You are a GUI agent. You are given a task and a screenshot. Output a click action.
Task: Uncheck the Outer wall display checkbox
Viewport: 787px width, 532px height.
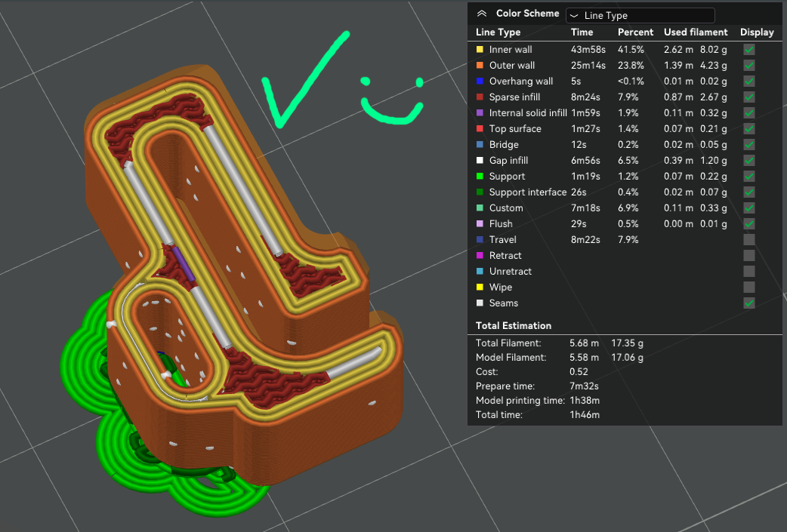click(x=748, y=65)
